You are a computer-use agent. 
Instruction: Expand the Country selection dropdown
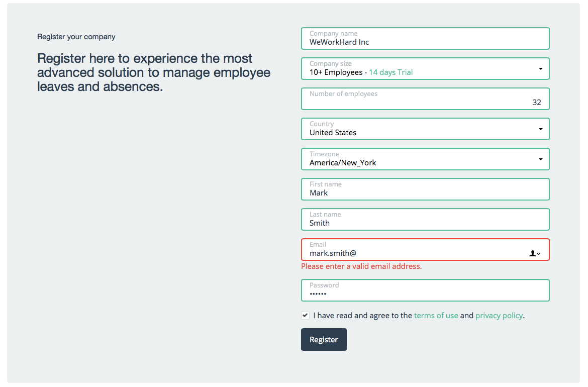pyautogui.click(x=541, y=129)
